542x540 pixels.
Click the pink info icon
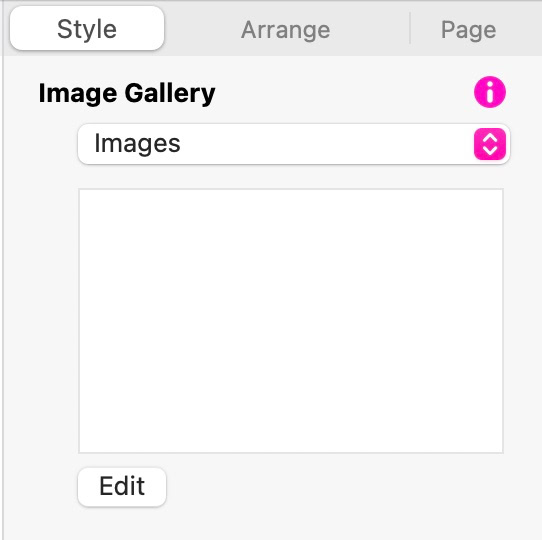(489, 92)
